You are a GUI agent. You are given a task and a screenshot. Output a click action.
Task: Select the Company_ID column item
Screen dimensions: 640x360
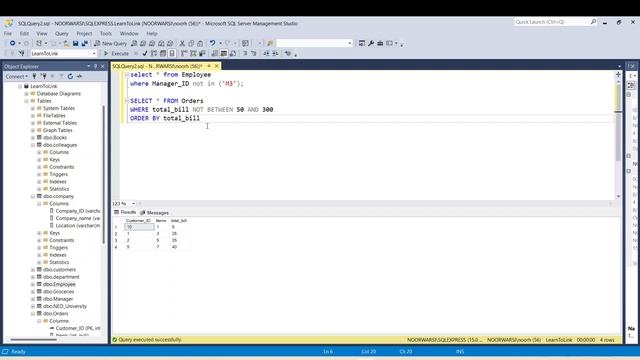coord(78,211)
